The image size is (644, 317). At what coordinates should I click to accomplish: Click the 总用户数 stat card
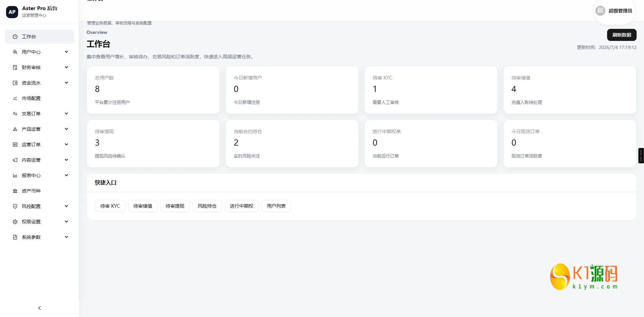pos(153,90)
